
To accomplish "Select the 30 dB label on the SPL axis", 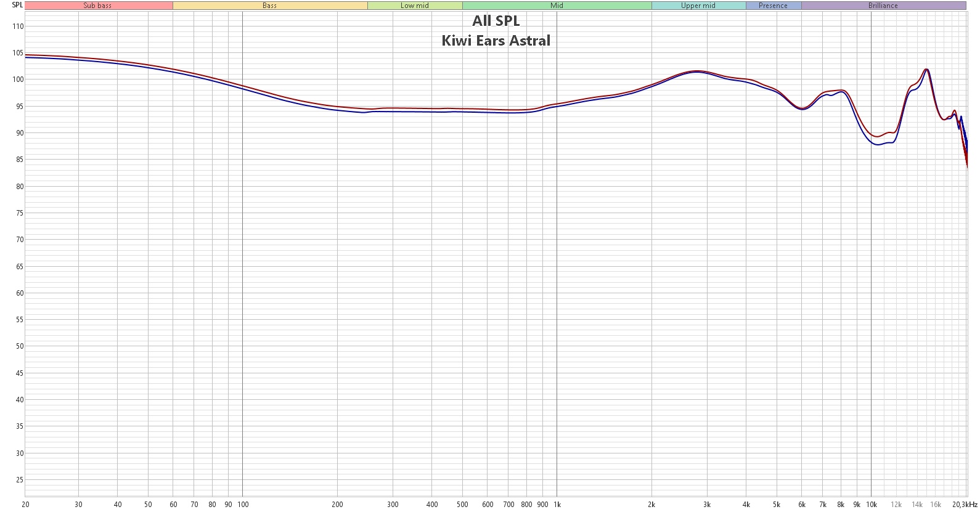I will click(20, 453).
